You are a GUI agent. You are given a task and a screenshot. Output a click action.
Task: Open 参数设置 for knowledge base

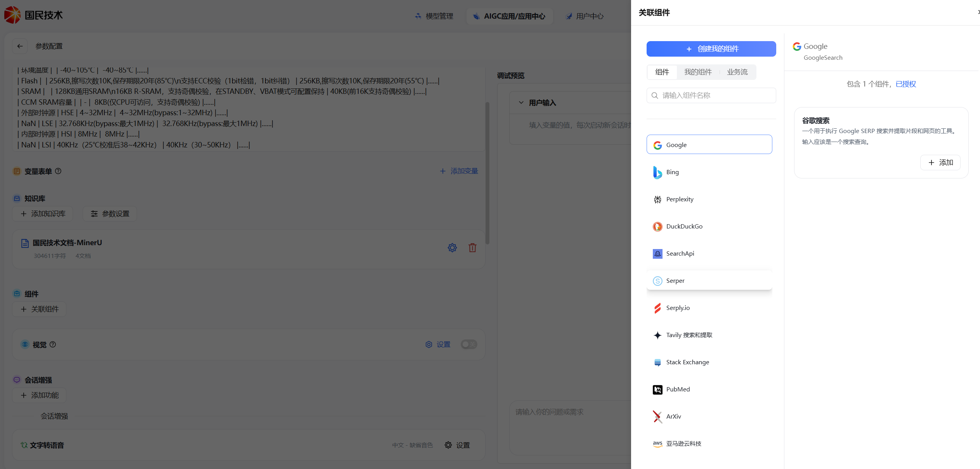coord(110,214)
